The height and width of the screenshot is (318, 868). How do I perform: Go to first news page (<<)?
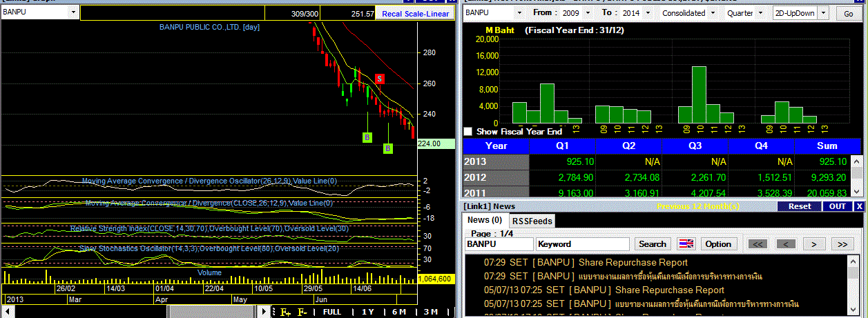click(758, 244)
